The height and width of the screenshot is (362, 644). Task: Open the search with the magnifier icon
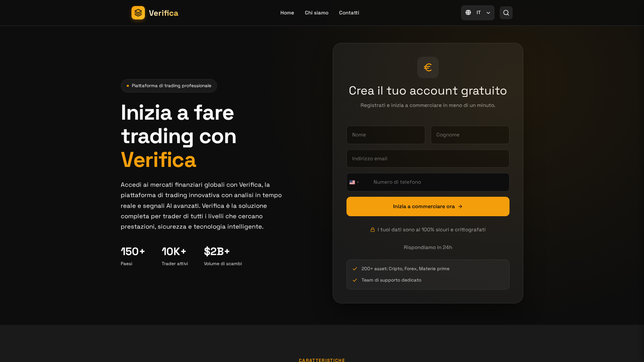point(506,13)
